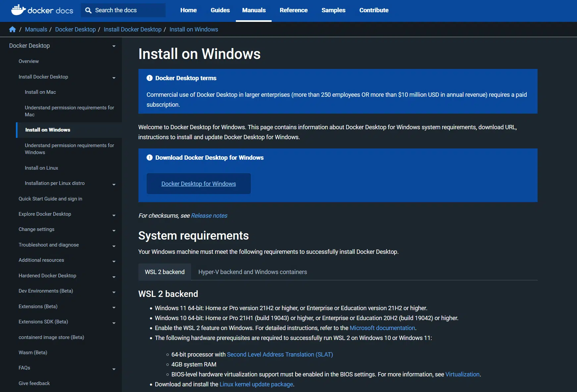Open Second Level Address Translation (SLAT) link

point(280,355)
